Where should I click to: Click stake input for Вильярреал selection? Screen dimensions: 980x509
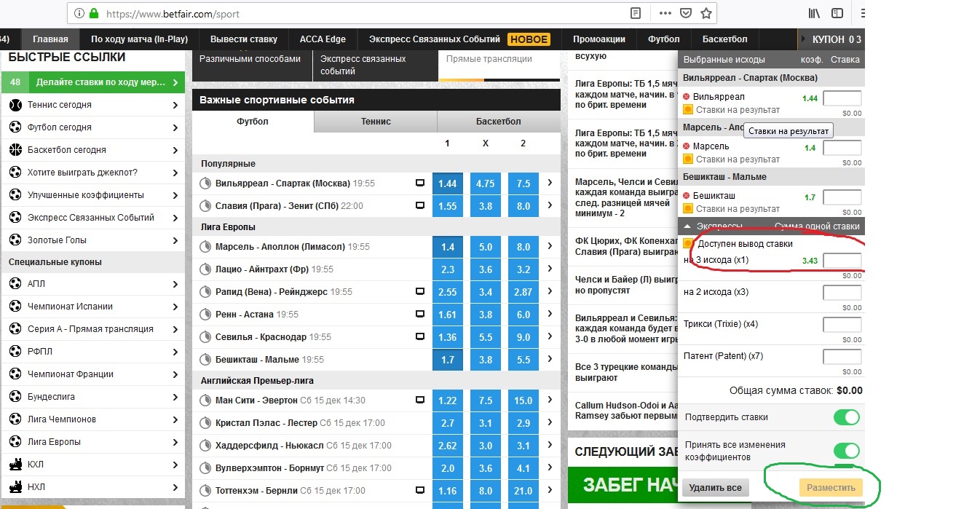click(842, 98)
